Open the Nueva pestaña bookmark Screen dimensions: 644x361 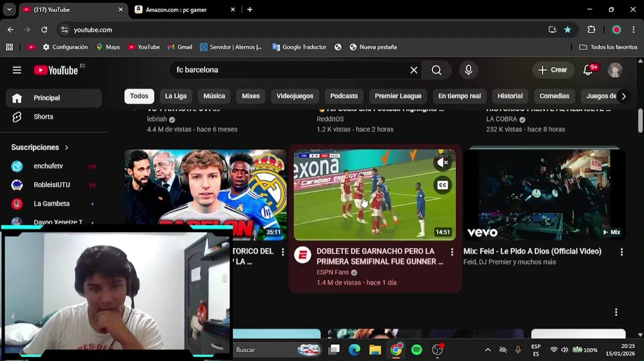(373, 47)
